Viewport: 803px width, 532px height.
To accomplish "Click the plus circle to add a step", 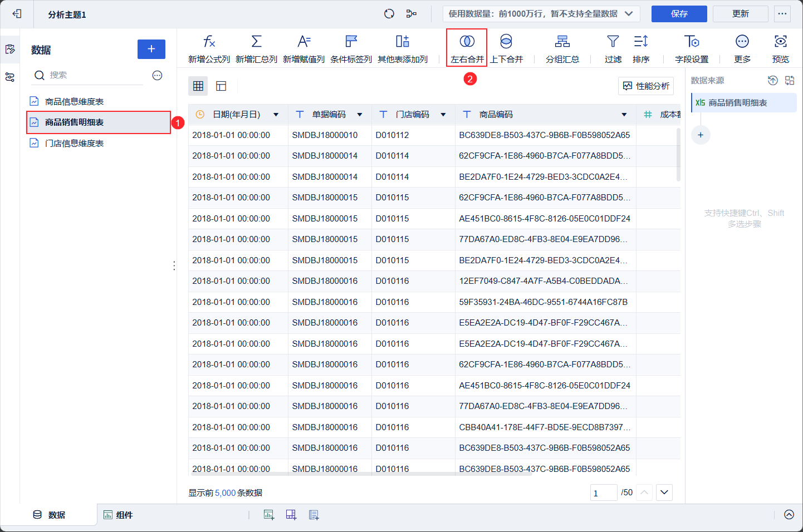I will pyautogui.click(x=701, y=135).
